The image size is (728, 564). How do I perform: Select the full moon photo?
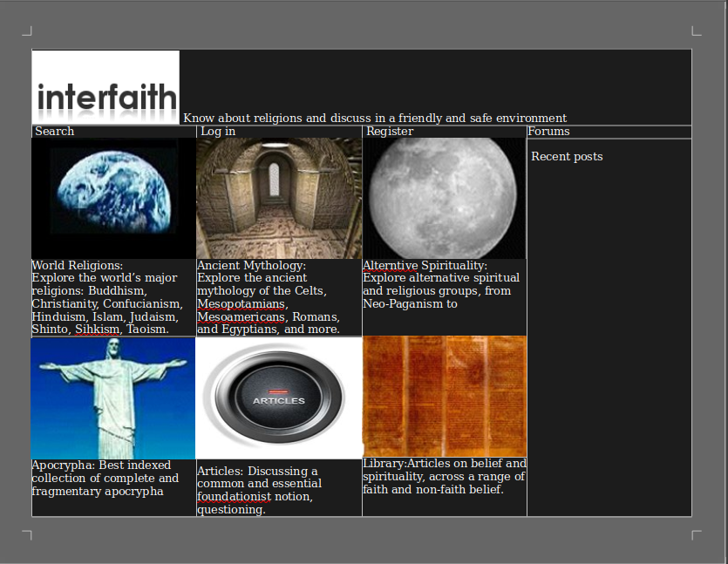444,198
